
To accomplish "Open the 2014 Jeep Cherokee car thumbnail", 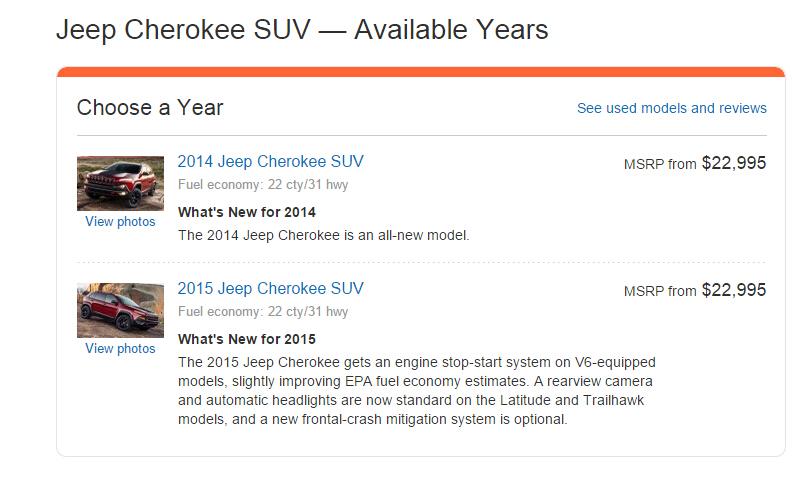I will click(120, 183).
